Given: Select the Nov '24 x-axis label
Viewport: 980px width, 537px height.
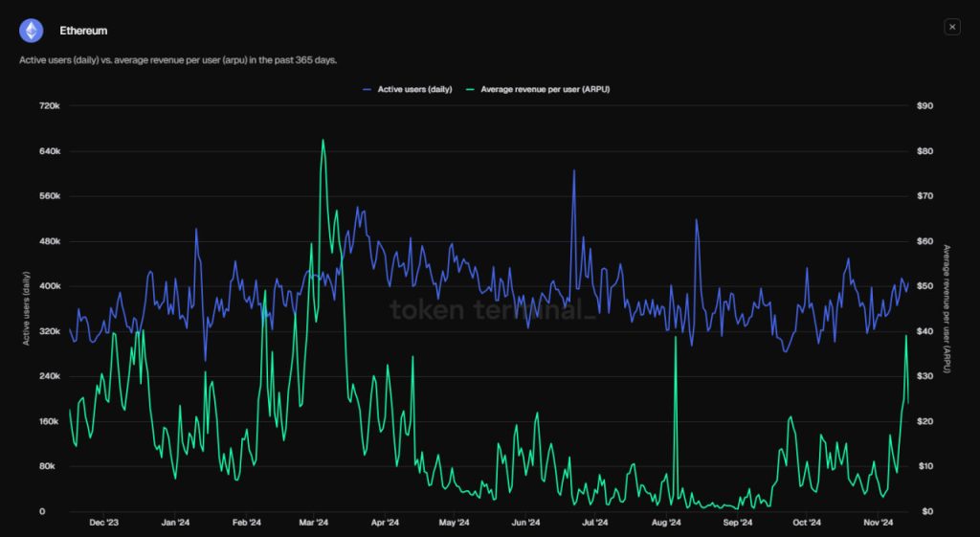Looking at the screenshot, I should coord(878,523).
